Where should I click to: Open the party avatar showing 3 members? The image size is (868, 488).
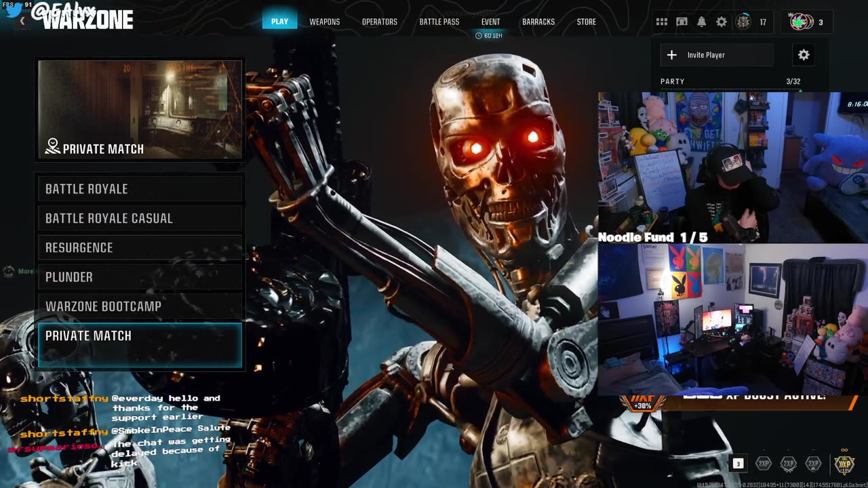[x=802, y=22]
